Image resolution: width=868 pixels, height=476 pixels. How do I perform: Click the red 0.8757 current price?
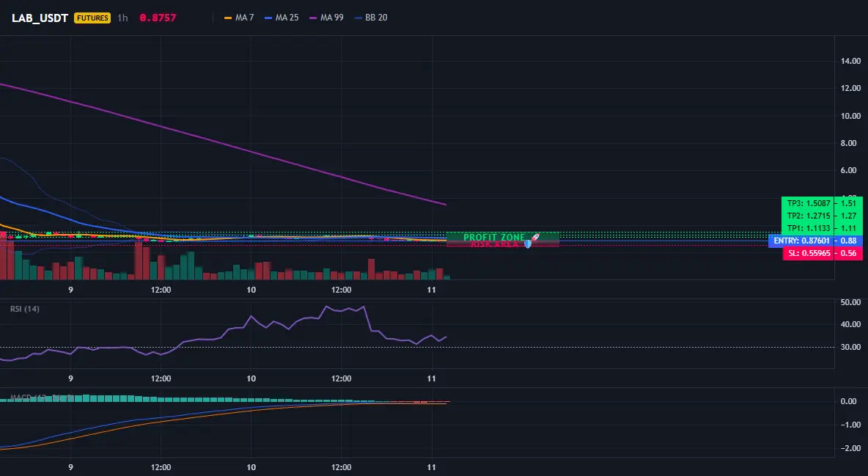(158, 18)
